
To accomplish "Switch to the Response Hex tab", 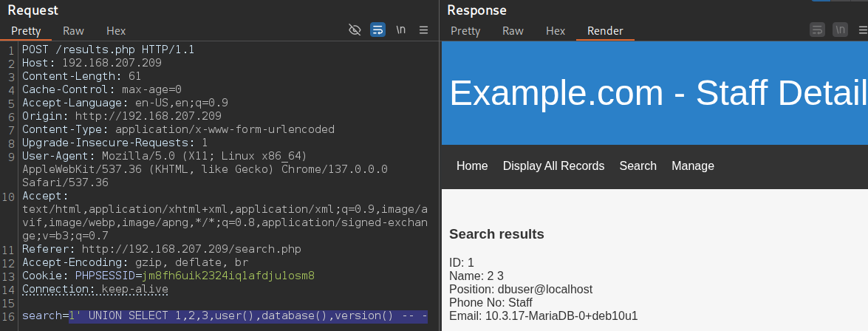I will coord(556,31).
